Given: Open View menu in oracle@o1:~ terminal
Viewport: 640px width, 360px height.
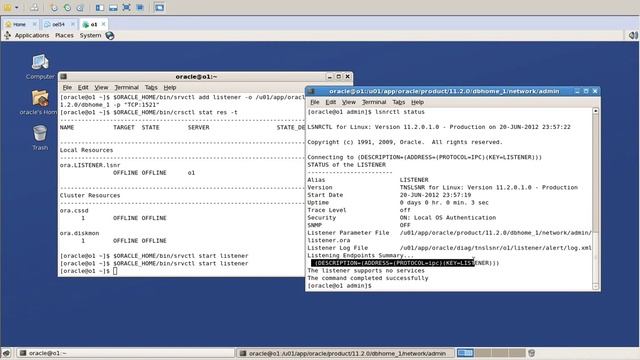Looking at the screenshot, I should click(x=101, y=87).
